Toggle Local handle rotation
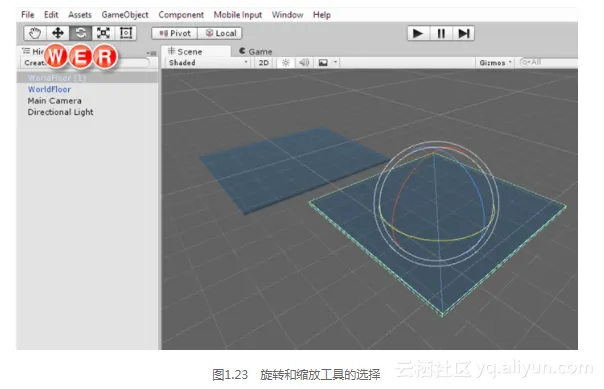Image resolution: width=604 pixels, height=389 pixels. (220, 34)
